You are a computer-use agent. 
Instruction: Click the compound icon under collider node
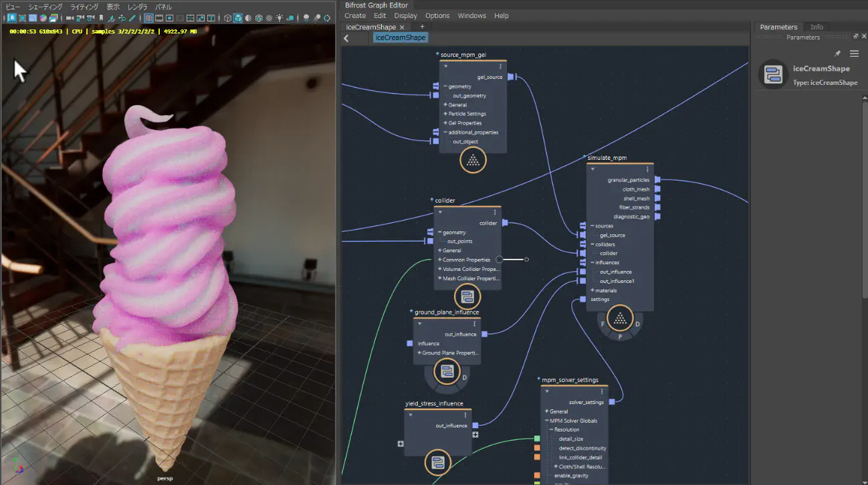point(467,296)
